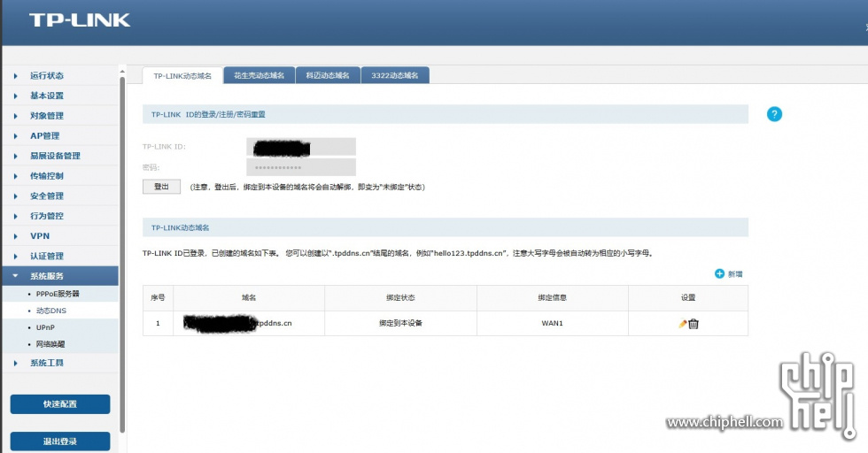Expand the VPN menu arrow
Screen dimensions: 868x453
pos(16,236)
